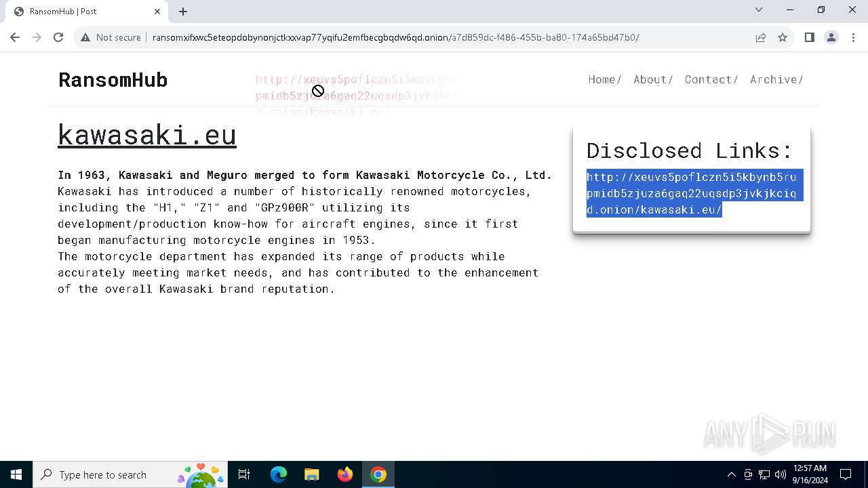Close the RansomHub | Post tab
Image resolution: width=868 pixels, height=488 pixels.
pyautogui.click(x=157, y=11)
